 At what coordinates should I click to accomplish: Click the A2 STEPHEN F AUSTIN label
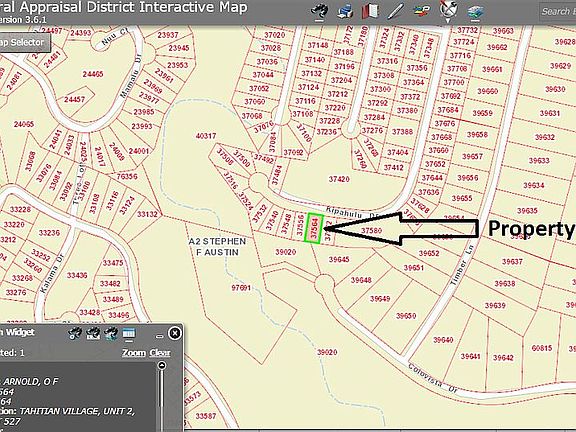[217, 247]
